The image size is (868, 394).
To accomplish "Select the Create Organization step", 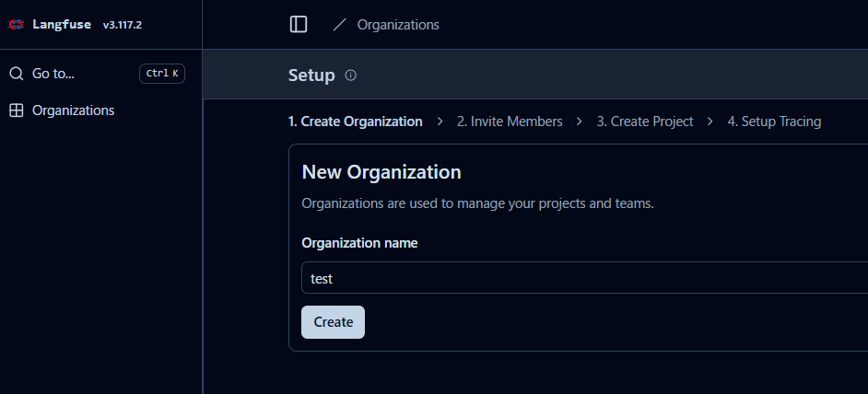I will (356, 122).
